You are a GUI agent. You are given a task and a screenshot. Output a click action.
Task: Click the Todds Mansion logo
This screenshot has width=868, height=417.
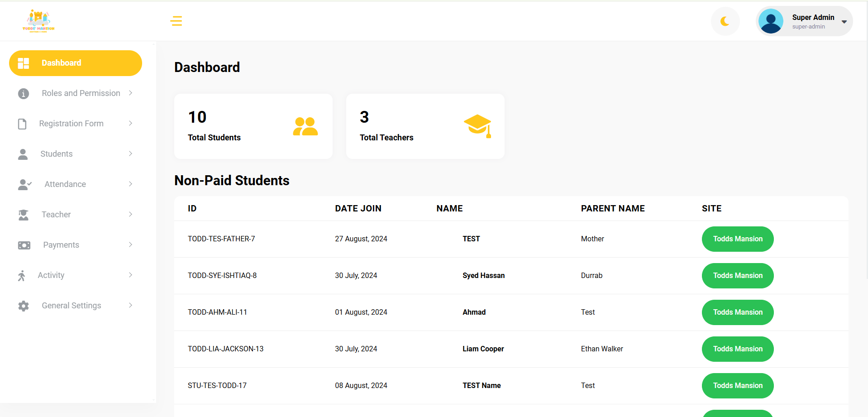click(38, 21)
